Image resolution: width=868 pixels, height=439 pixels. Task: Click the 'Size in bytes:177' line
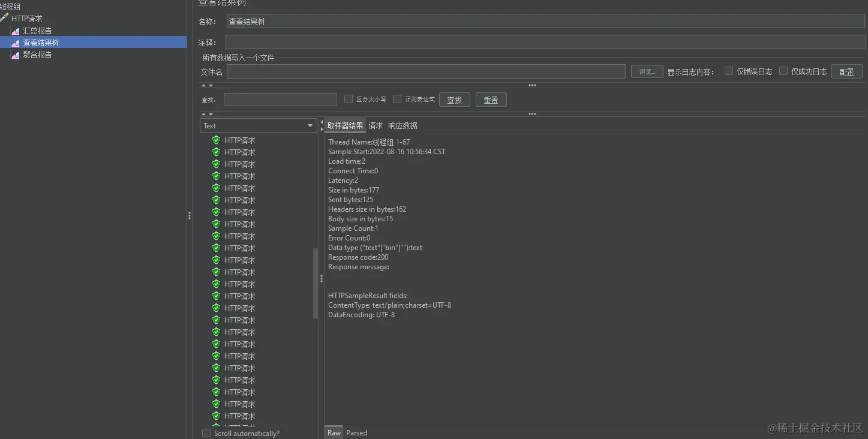click(354, 190)
